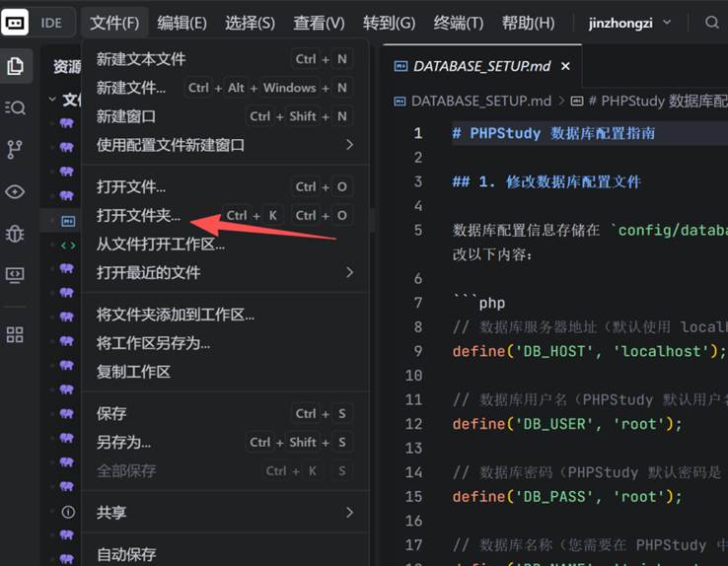The width and height of the screenshot is (728, 566).
Task: Click the search magnifier in title bar
Action: (711, 23)
